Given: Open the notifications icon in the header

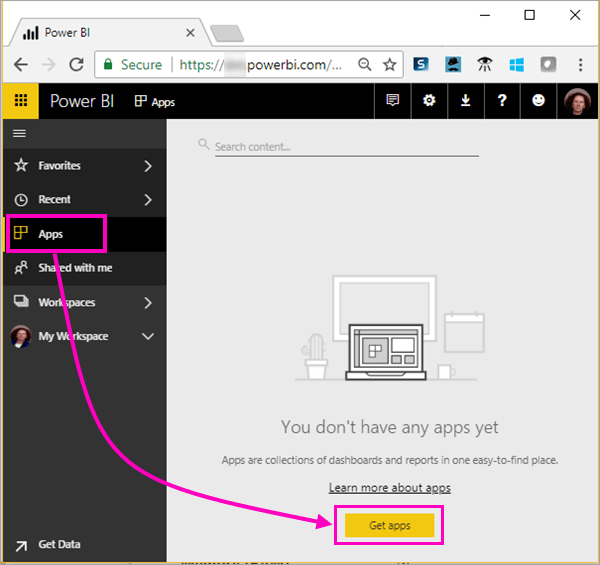Looking at the screenshot, I should pyautogui.click(x=393, y=101).
